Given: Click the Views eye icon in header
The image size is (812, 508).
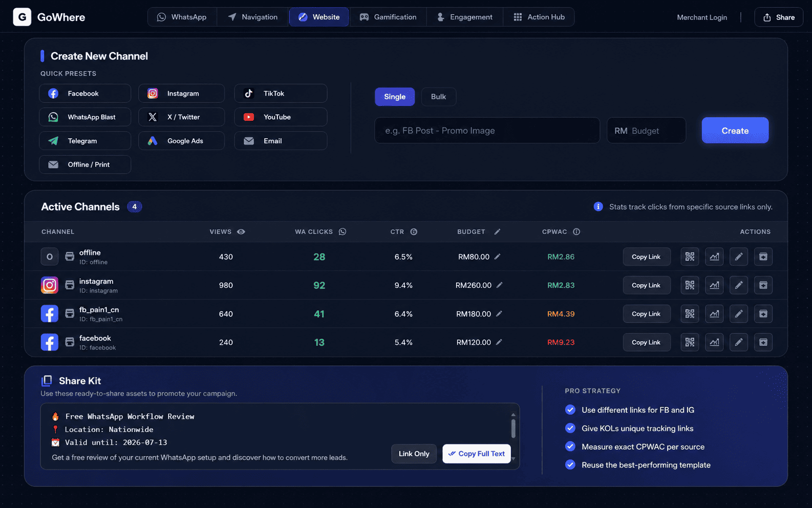Looking at the screenshot, I should pyautogui.click(x=241, y=231).
